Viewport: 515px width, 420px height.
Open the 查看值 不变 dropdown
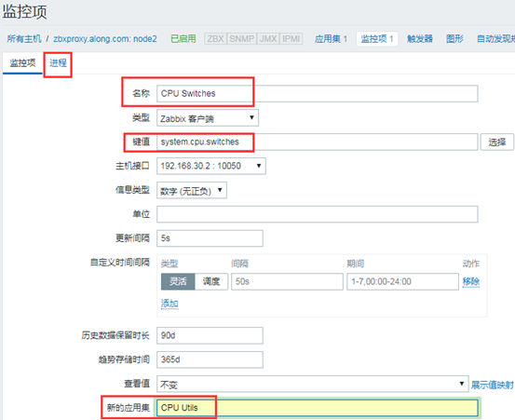[313, 384]
